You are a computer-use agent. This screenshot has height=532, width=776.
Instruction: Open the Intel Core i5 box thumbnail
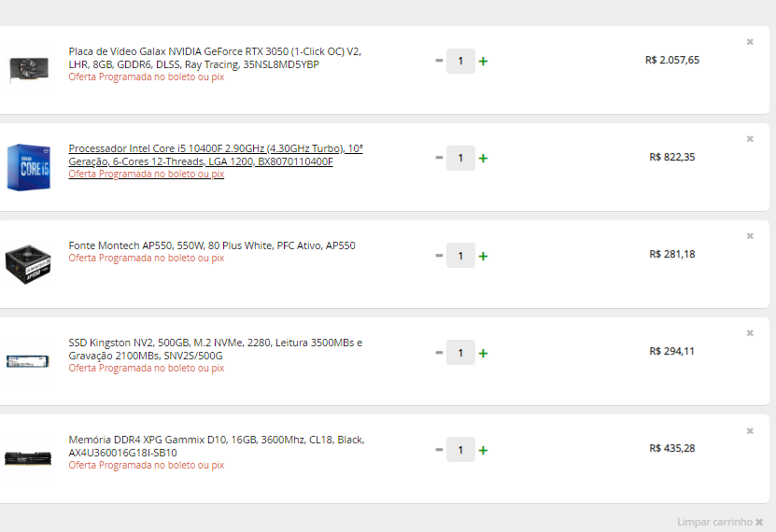(28, 167)
